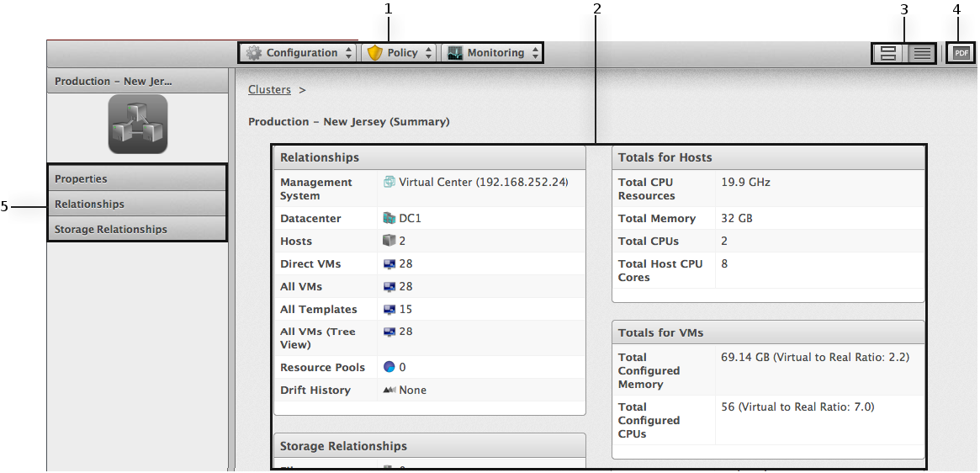Switch to the summary panel view

[888, 53]
